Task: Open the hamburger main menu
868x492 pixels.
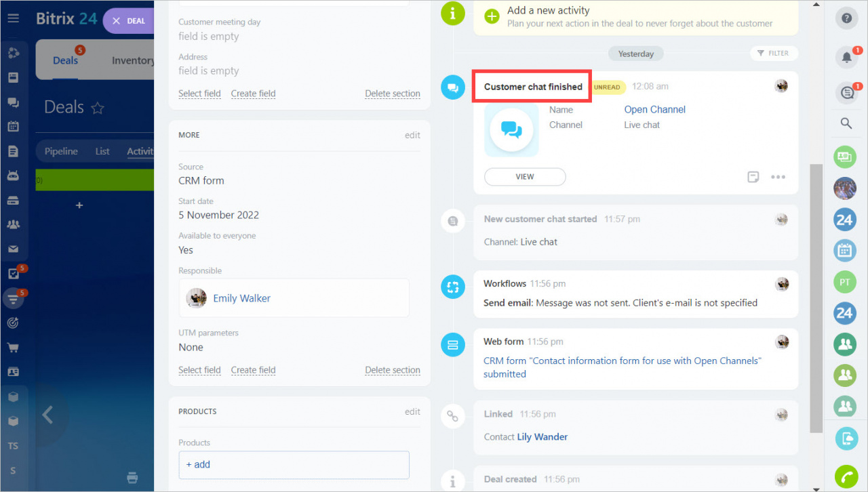Action: pos(14,18)
